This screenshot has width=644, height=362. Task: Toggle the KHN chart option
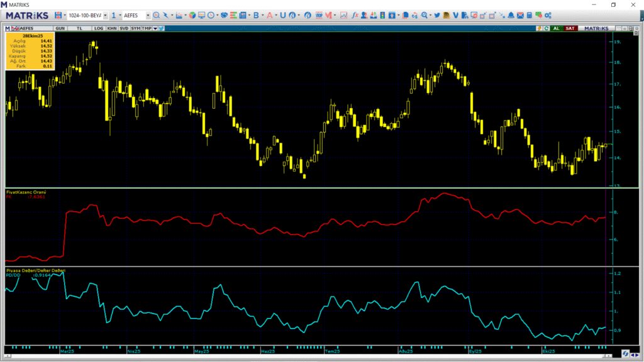(111, 28)
